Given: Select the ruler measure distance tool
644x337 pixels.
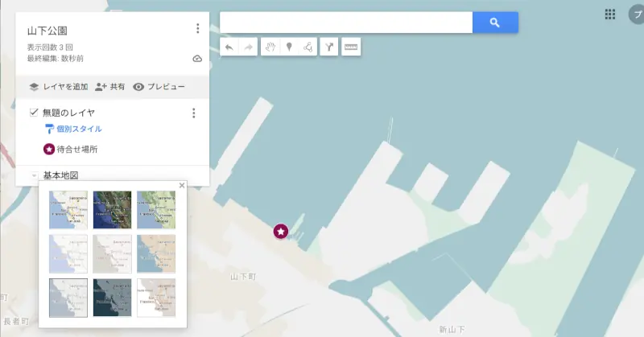Looking at the screenshot, I should (351, 47).
